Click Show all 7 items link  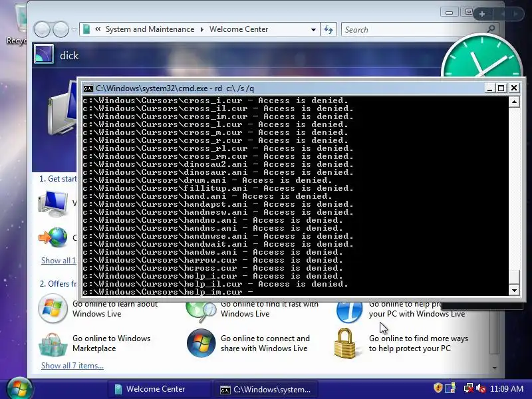(x=72, y=365)
